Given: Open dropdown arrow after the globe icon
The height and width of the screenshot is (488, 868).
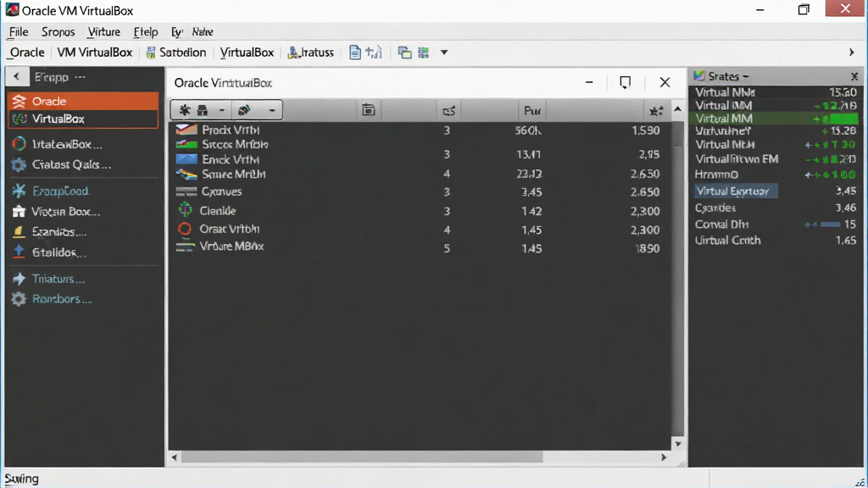Looking at the screenshot, I should click(x=272, y=110).
